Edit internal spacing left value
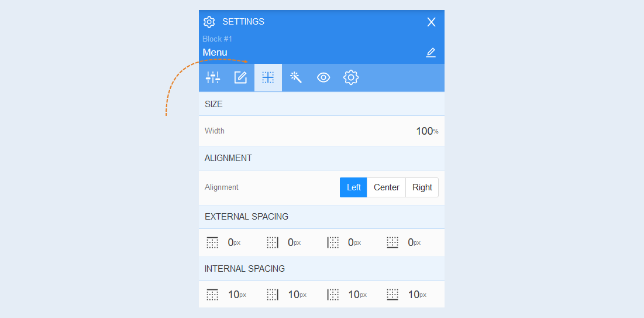This screenshot has height=318, width=644. coord(357,295)
